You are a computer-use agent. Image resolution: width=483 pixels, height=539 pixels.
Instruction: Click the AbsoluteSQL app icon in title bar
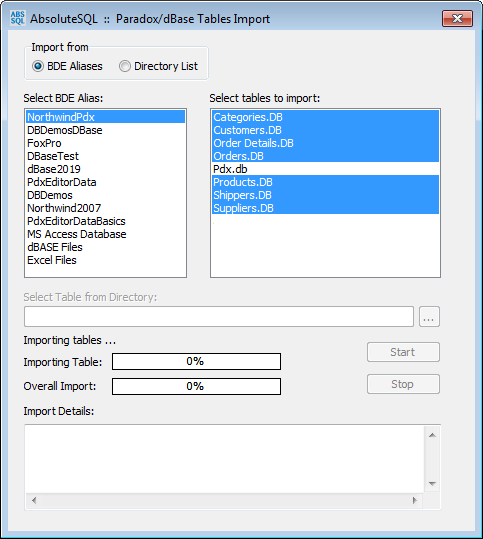[x=18, y=18]
